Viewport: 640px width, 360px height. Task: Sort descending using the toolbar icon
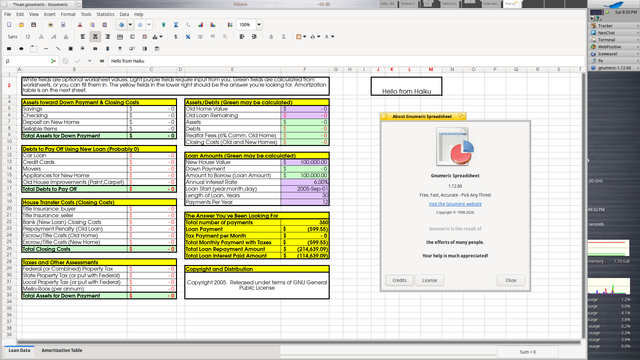click(x=213, y=25)
